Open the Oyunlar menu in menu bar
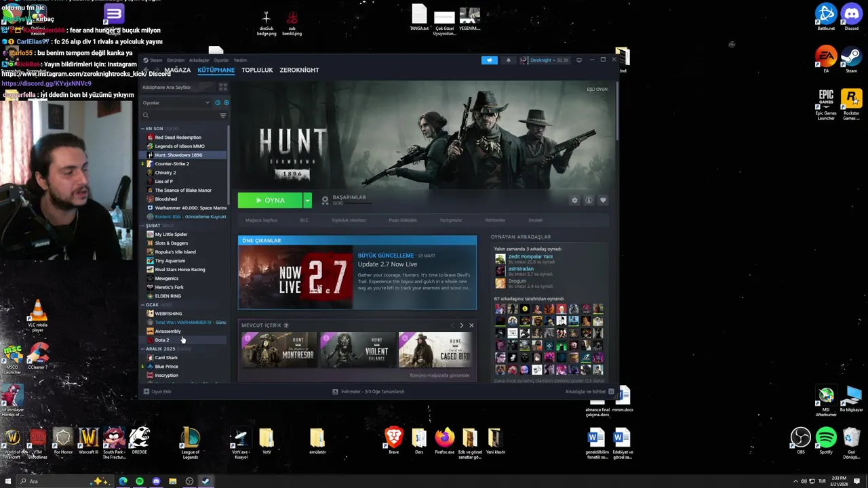 [221, 60]
